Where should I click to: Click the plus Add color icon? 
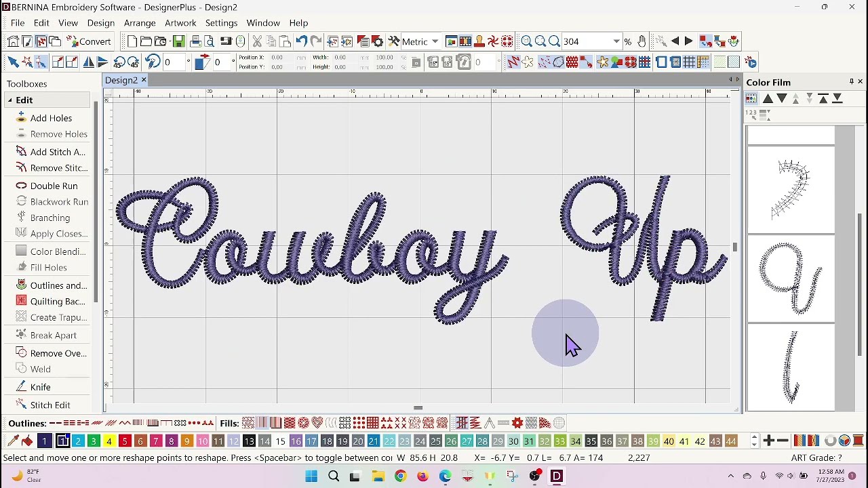(768, 441)
